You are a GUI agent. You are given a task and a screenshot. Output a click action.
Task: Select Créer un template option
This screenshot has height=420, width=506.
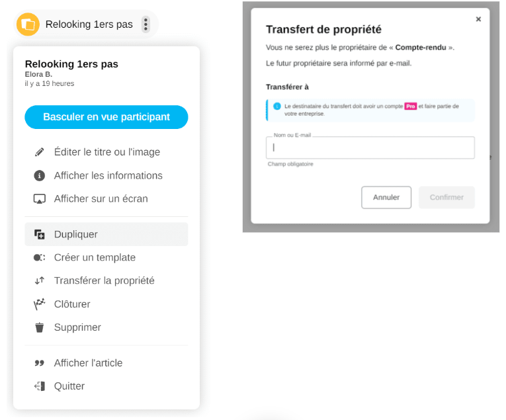[x=95, y=257]
